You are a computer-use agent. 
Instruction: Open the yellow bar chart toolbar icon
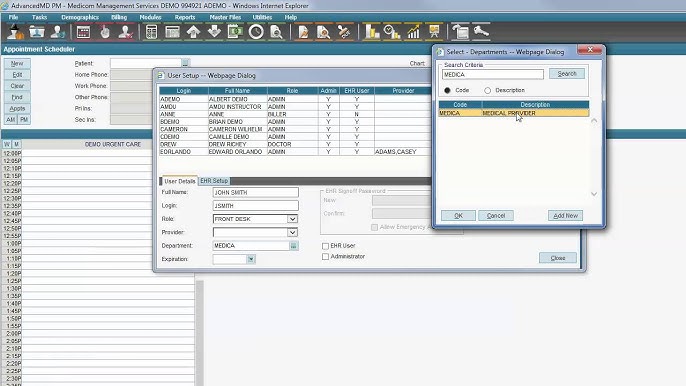tap(371, 32)
